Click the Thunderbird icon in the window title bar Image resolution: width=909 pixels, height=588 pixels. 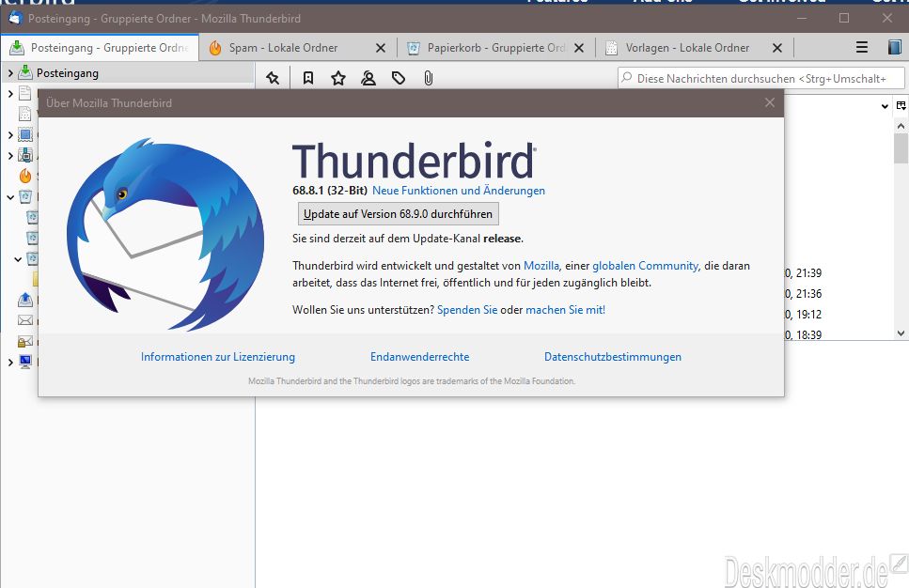[x=16, y=18]
